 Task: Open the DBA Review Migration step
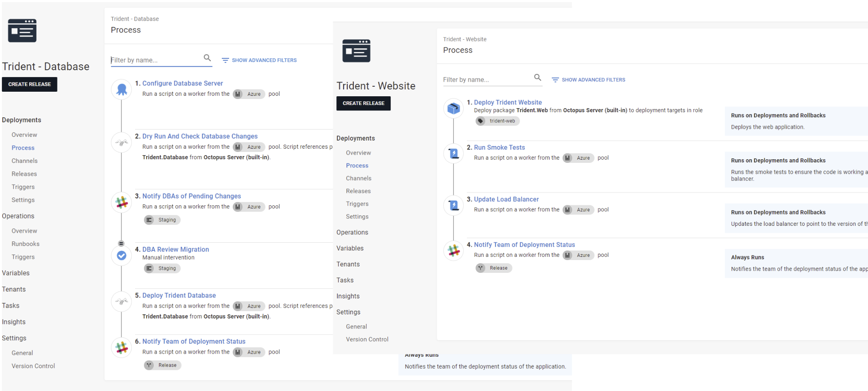point(176,250)
